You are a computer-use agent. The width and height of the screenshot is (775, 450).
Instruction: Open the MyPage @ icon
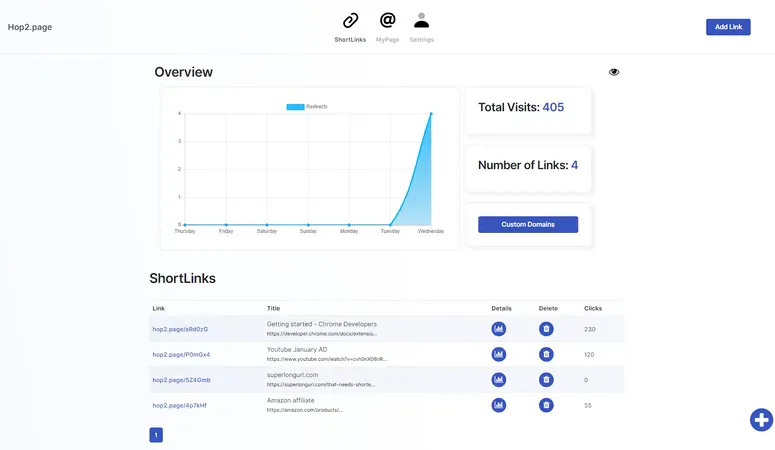[x=388, y=20]
